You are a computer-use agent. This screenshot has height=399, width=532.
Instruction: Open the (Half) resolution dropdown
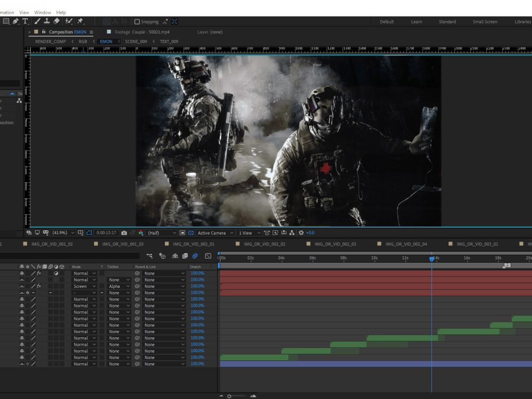162,233
